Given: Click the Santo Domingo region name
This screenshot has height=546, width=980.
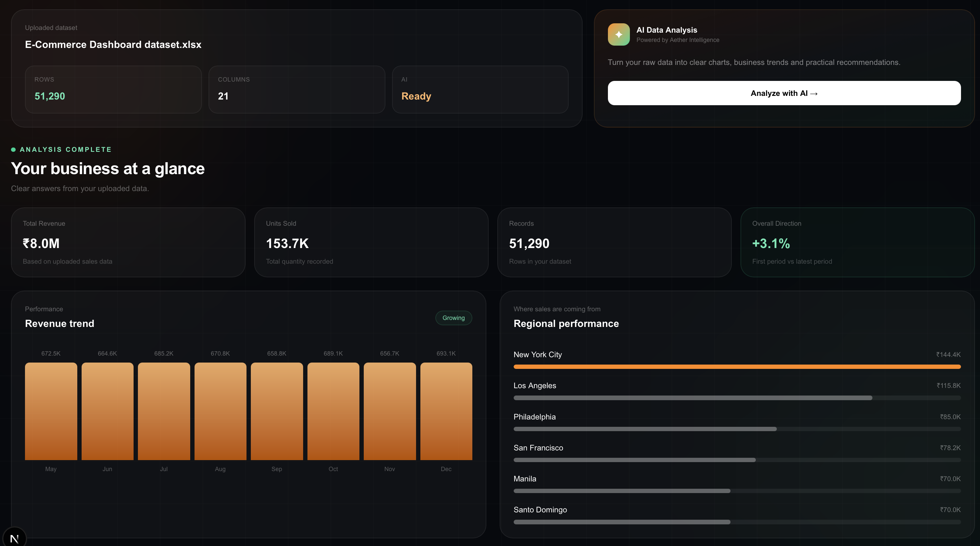Looking at the screenshot, I should (x=540, y=509).
